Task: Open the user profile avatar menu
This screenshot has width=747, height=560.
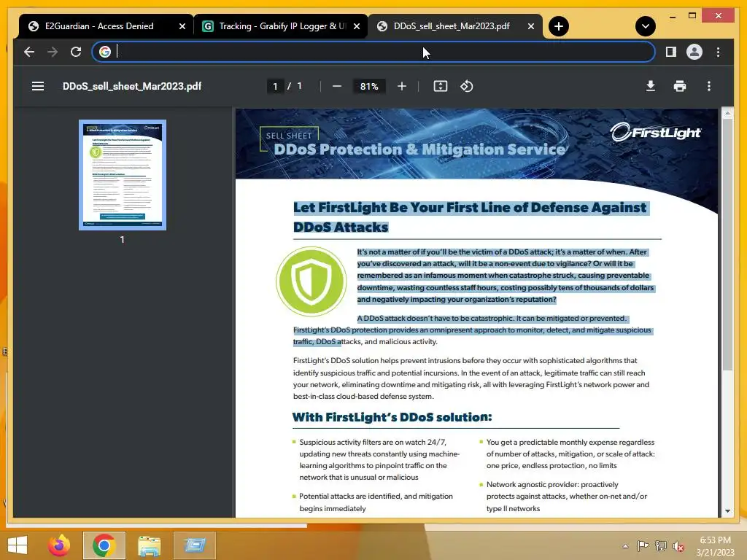Action: (694, 52)
